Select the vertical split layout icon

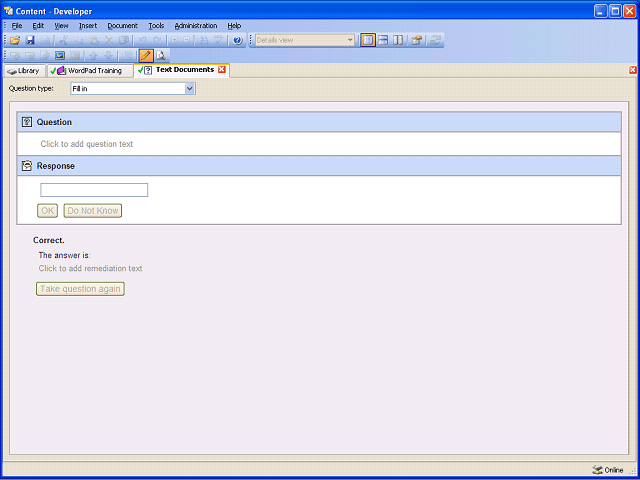coord(398,40)
